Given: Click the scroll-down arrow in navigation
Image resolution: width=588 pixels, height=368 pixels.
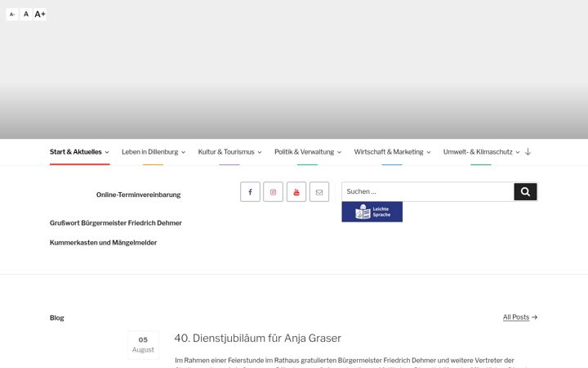Looking at the screenshot, I should pos(528,152).
